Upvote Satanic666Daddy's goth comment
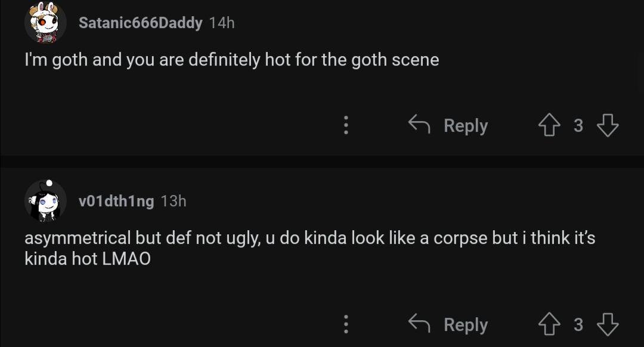Image resolution: width=644 pixels, height=347 pixels. point(549,125)
